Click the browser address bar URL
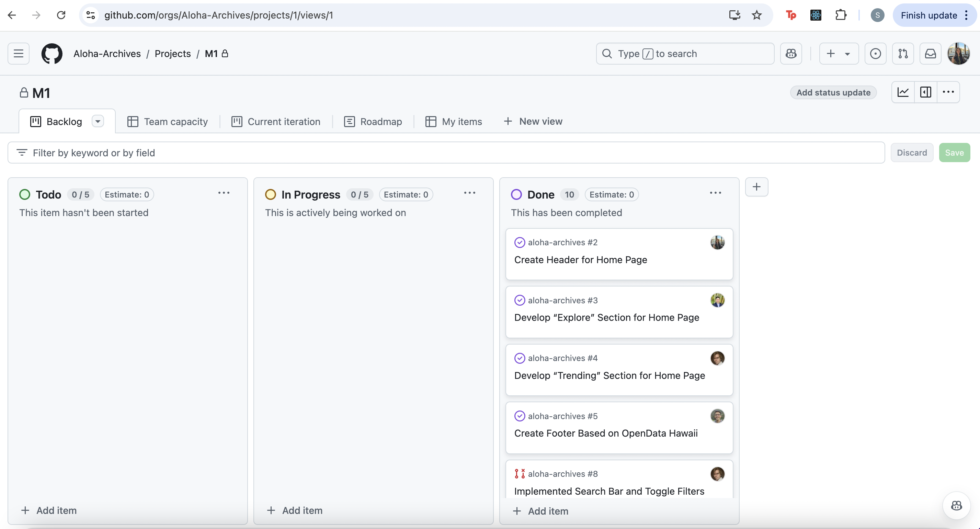980x529 pixels. [x=219, y=15]
